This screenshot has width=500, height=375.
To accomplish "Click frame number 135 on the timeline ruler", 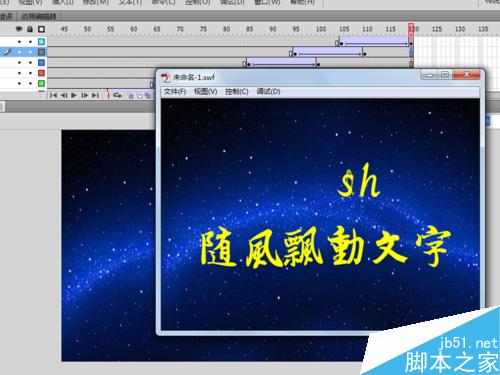I will coord(483,29).
